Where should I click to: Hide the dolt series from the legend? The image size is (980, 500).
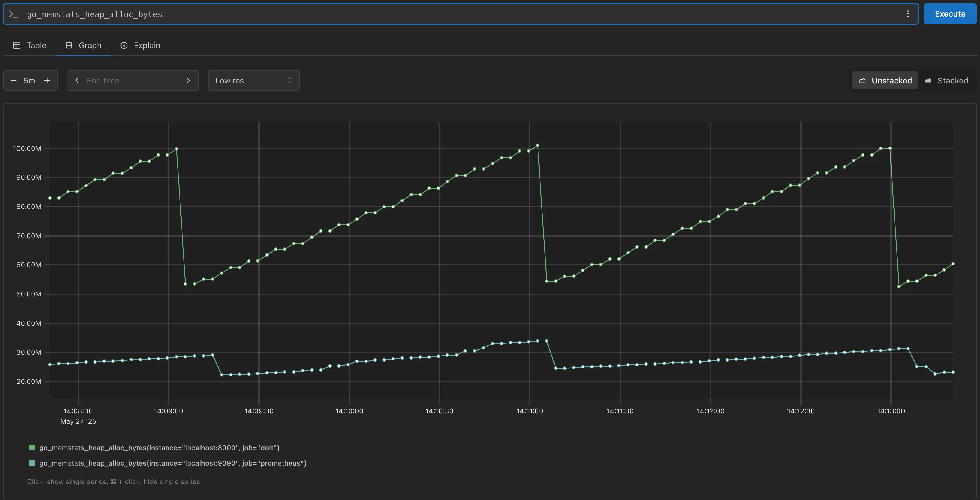coord(160,448)
